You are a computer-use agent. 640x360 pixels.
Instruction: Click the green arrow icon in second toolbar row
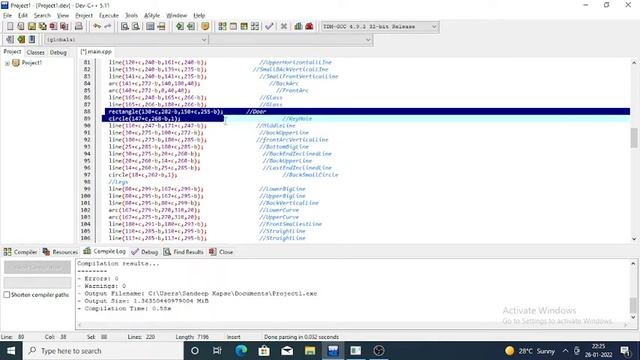tap(21, 40)
